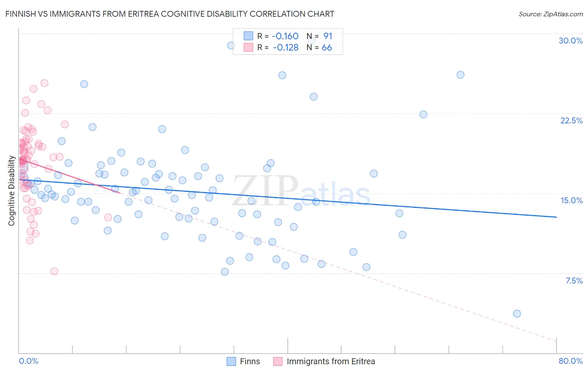Click the 0.0% x-axis label

[x=28, y=361]
